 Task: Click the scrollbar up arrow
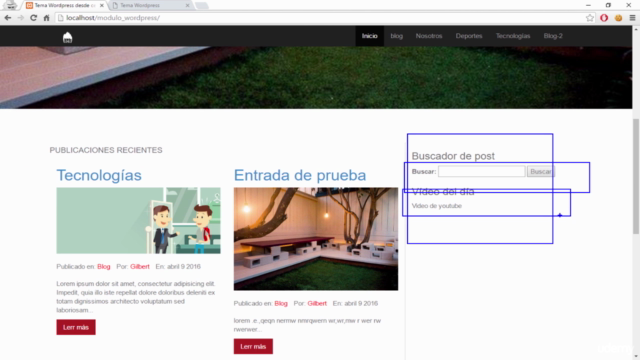coord(636,29)
